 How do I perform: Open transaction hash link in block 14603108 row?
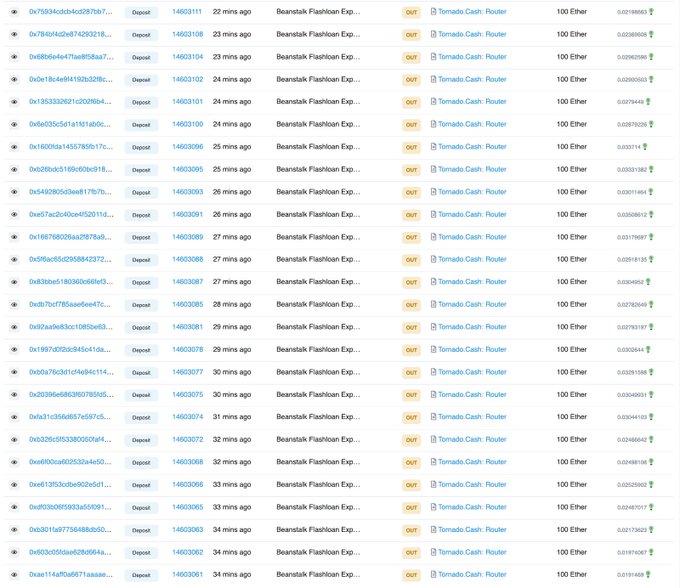point(70,34)
